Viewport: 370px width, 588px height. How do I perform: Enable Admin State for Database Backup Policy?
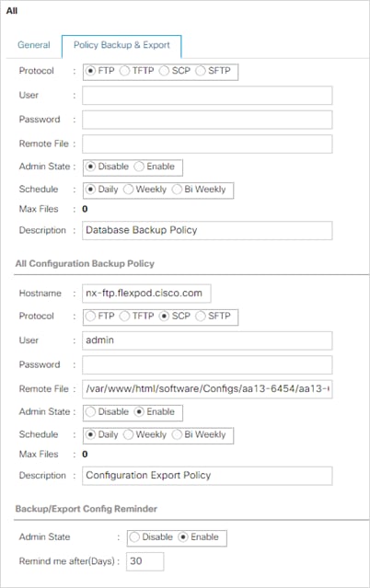tap(139, 167)
